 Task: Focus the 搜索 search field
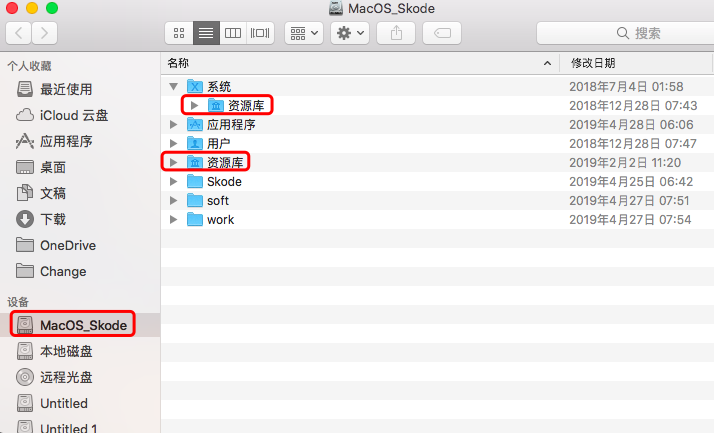[x=625, y=33]
